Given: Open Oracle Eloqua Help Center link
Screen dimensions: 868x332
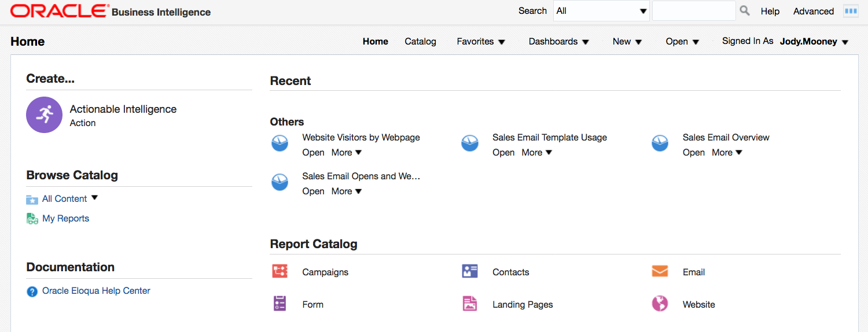Looking at the screenshot, I should (x=96, y=291).
